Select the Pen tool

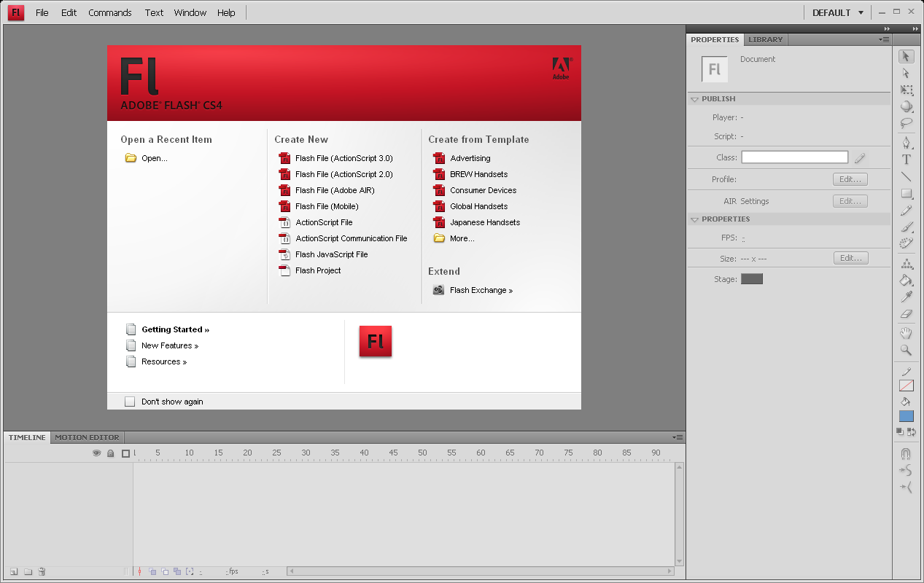[x=906, y=142]
